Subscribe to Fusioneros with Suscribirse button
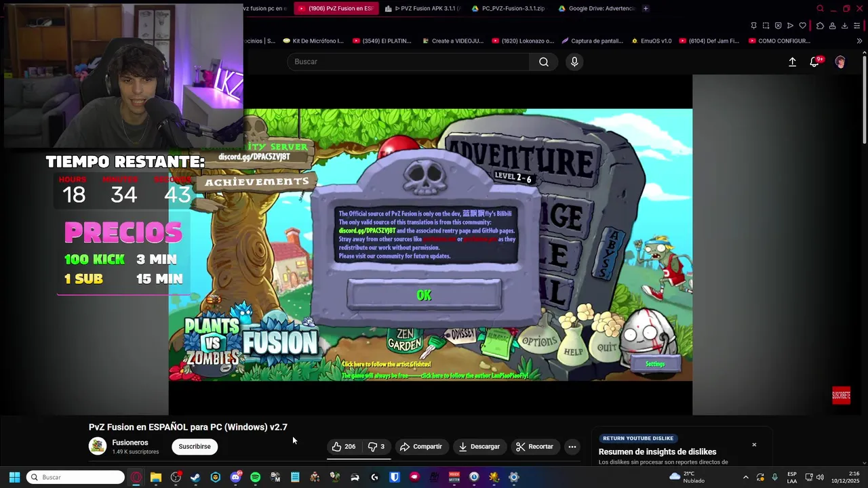 point(195,447)
